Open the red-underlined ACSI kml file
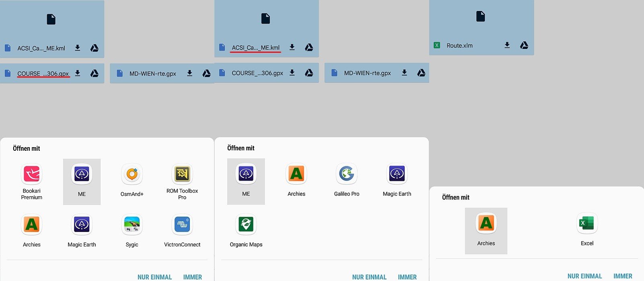644x281 pixels. [255, 47]
